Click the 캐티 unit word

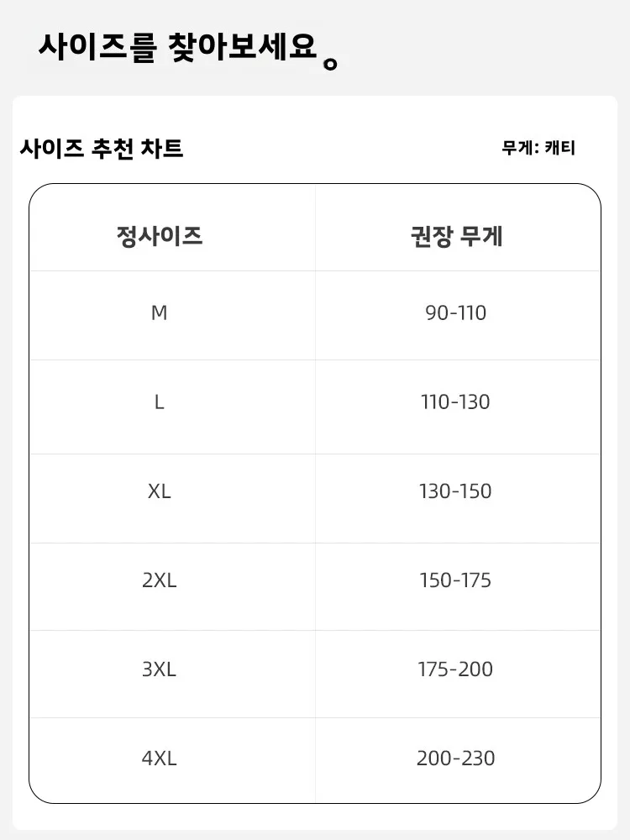pos(559,148)
